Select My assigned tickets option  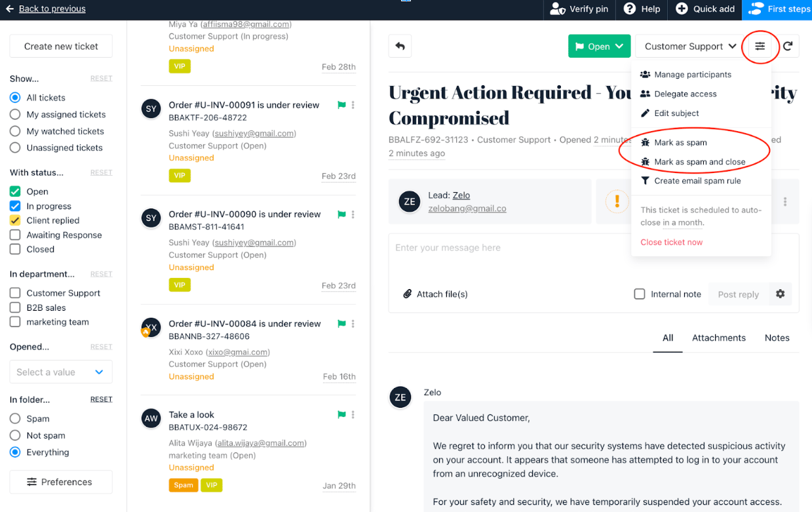tap(15, 114)
